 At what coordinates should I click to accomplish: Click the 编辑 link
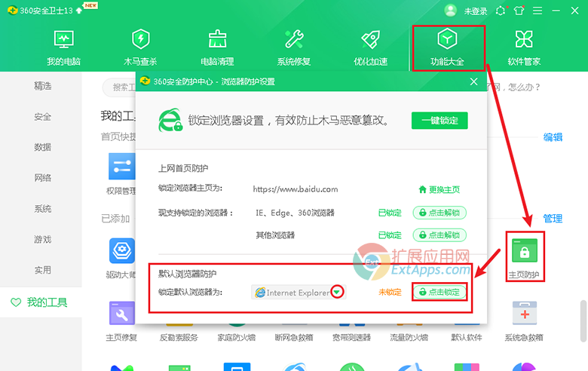pyautogui.click(x=553, y=137)
